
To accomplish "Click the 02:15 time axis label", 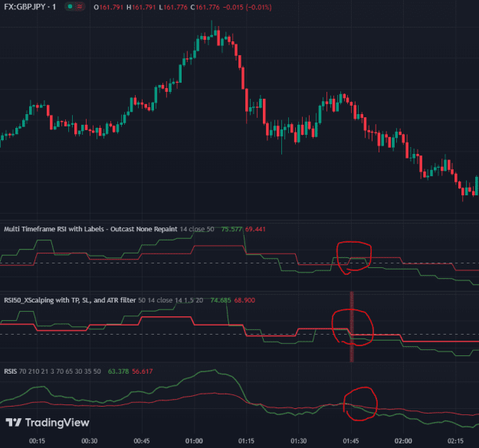I will pyautogui.click(x=455, y=440).
